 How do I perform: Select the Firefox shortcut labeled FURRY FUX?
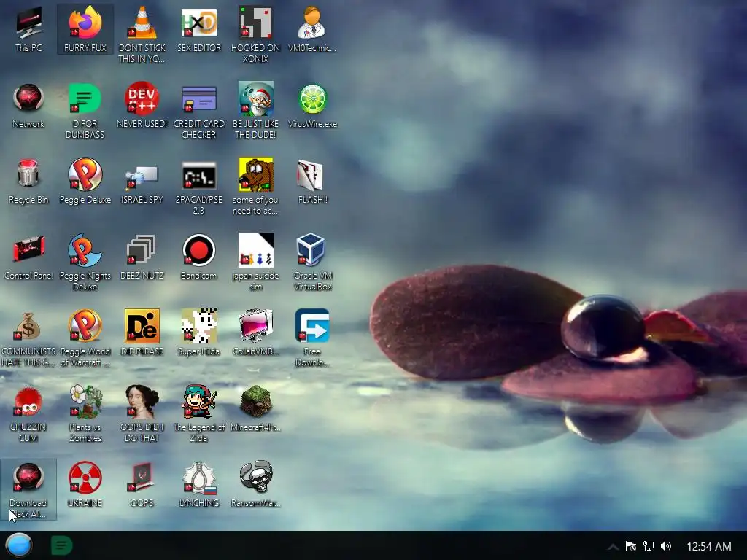85,29
